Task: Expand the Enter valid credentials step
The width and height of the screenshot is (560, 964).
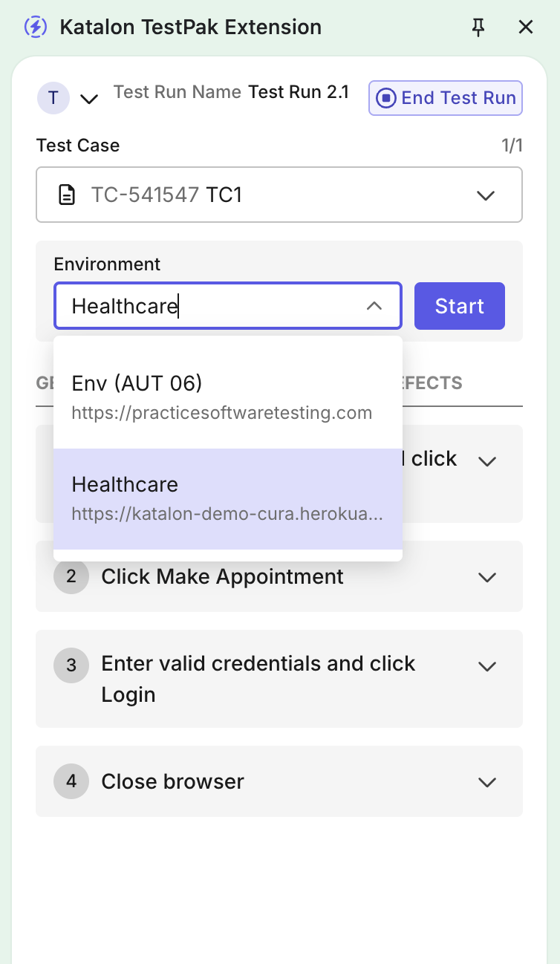Action: 487,666
